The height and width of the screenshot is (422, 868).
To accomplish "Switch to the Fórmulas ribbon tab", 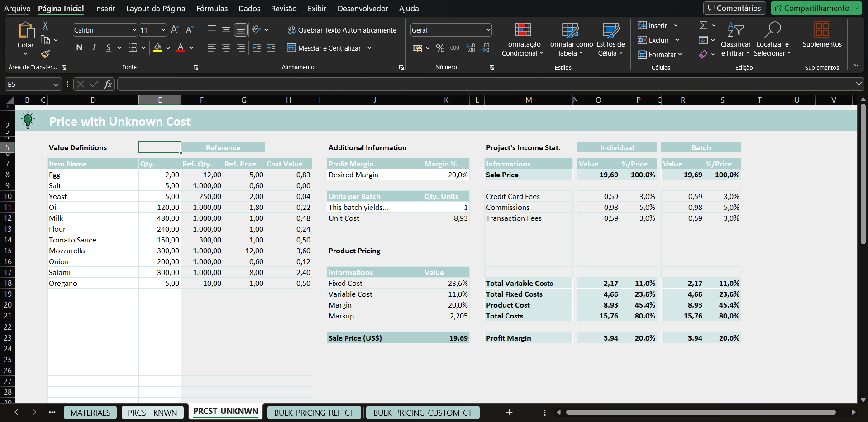I will [x=211, y=9].
